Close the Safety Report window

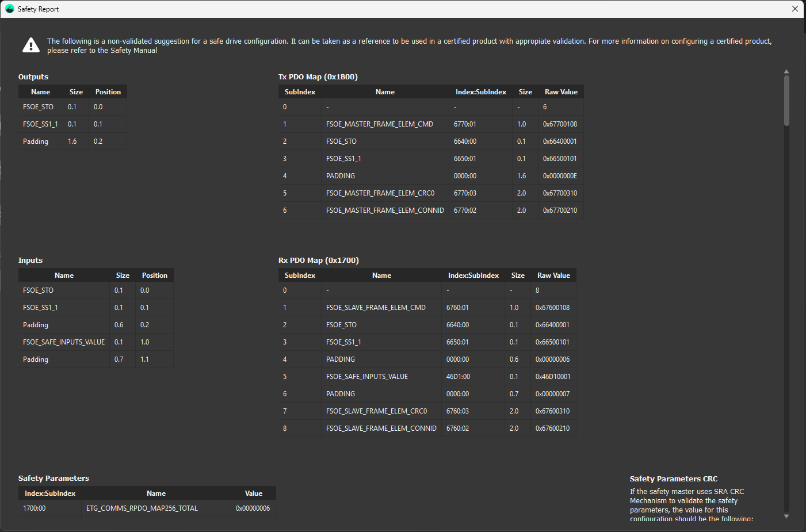click(x=794, y=9)
